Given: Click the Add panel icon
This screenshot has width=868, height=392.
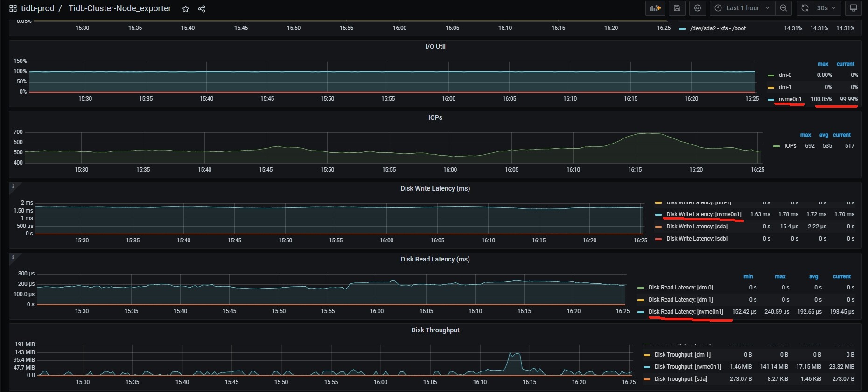Looking at the screenshot, I should click(x=655, y=8).
